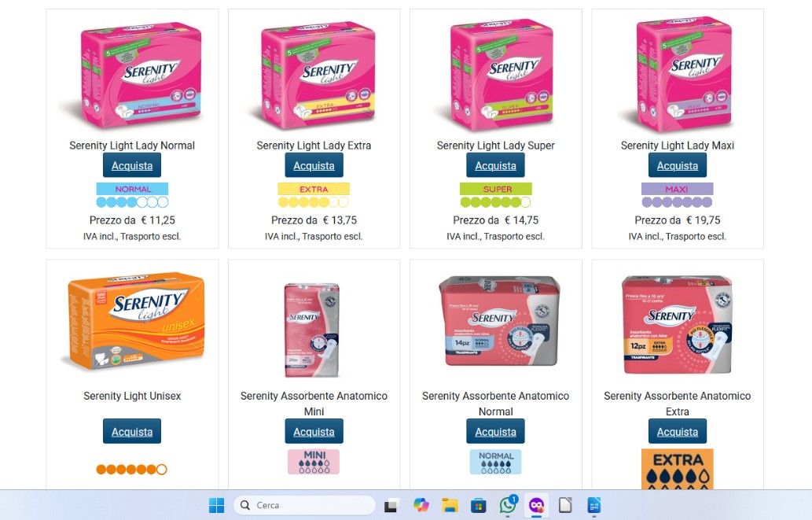Screen dimensions: 812x520
Task: Open File Explorer from the taskbar
Action: 450,505
